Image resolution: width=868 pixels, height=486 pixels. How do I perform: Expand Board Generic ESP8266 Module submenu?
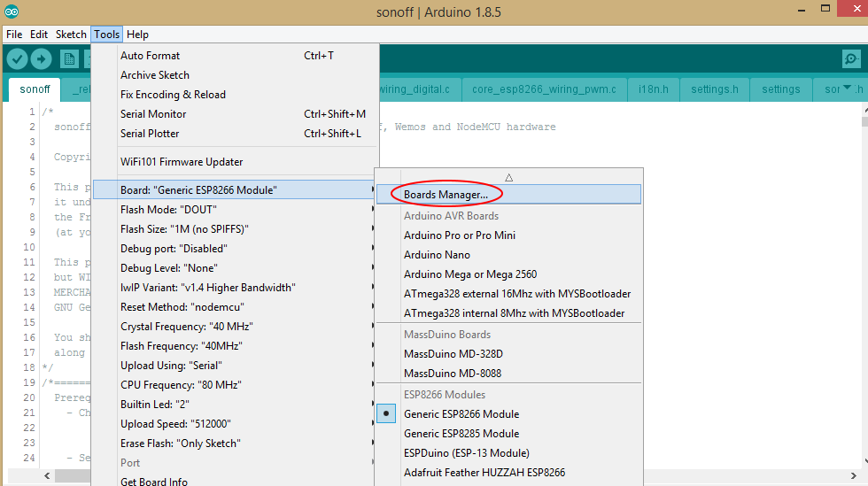click(236, 189)
